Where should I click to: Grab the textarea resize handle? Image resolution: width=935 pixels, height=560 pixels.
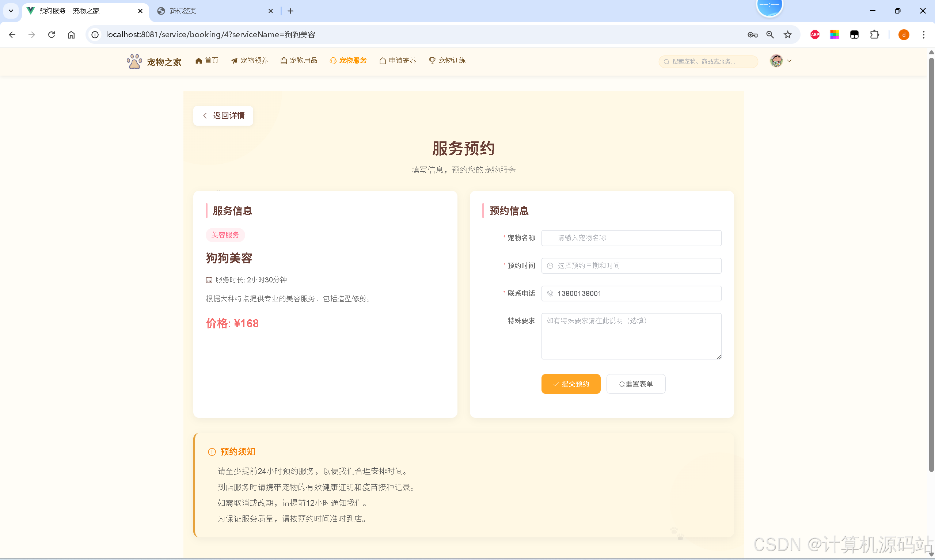[x=718, y=357]
